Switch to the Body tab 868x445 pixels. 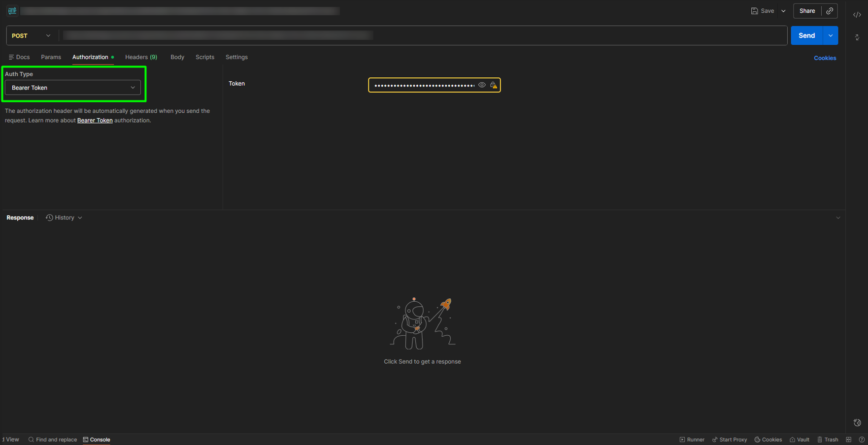[x=177, y=57]
